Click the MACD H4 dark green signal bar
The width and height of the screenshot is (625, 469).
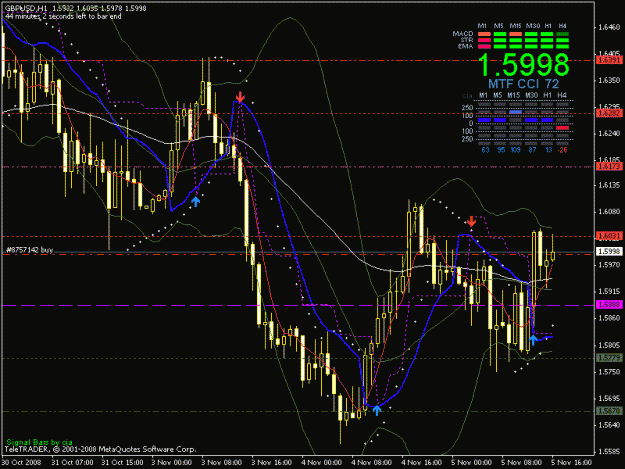(562, 34)
